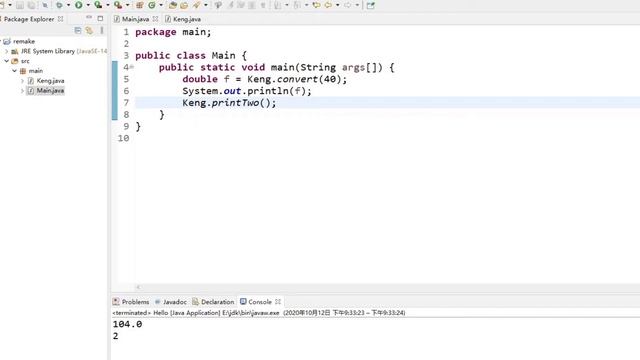Click the Previous Annotation icon
Image resolution: width=640 pixels, height=360 pixels.
pos(298,5)
